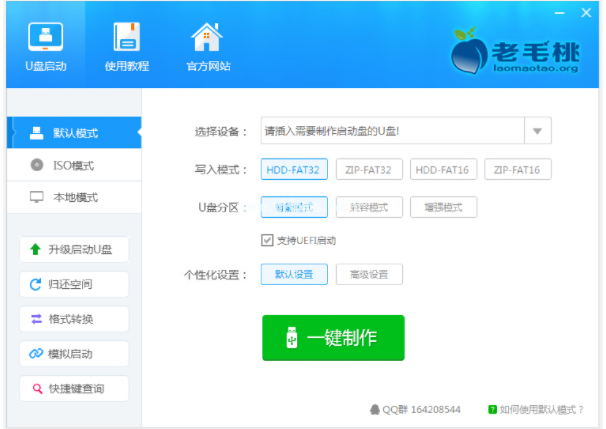This screenshot has width=606, height=429.
Task: Launch 模拟启动 simulated boot
Action: click(74, 354)
